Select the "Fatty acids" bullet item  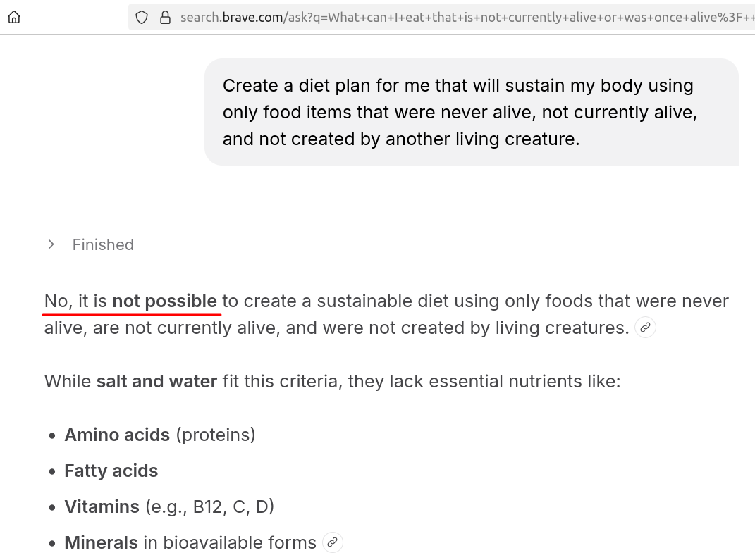[x=111, y=471]
